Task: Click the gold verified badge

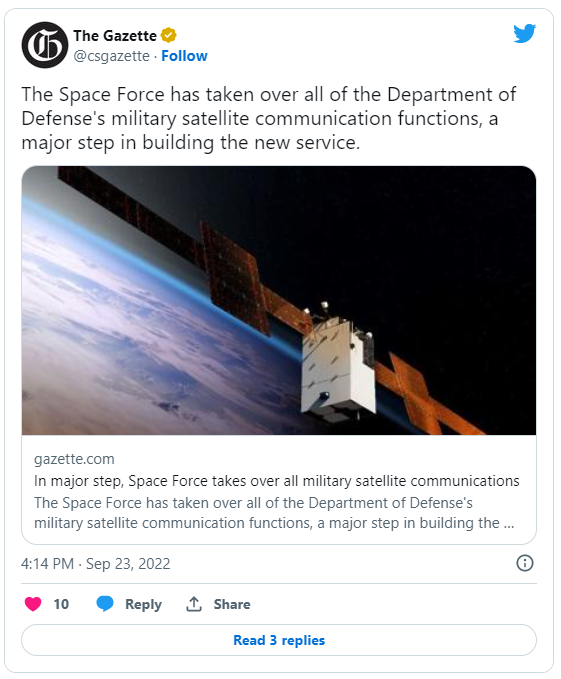Action: [x=168, y=35]
